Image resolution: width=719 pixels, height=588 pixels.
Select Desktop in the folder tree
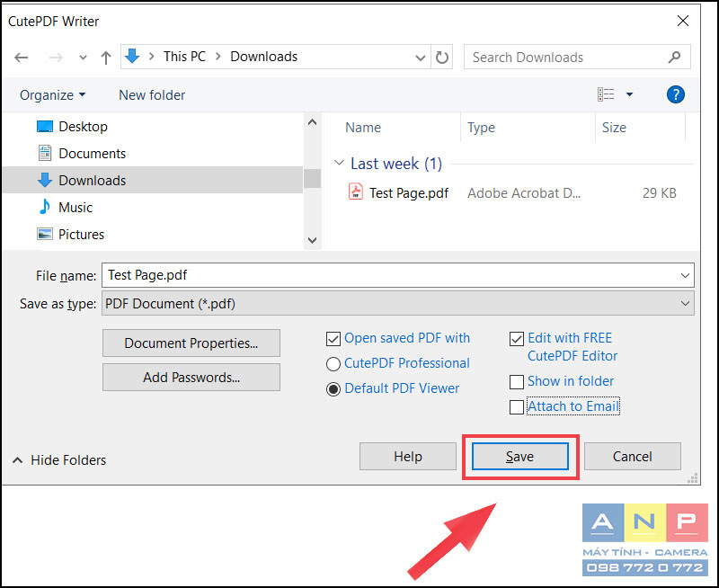pyautogui.click(x=83, y=126)
